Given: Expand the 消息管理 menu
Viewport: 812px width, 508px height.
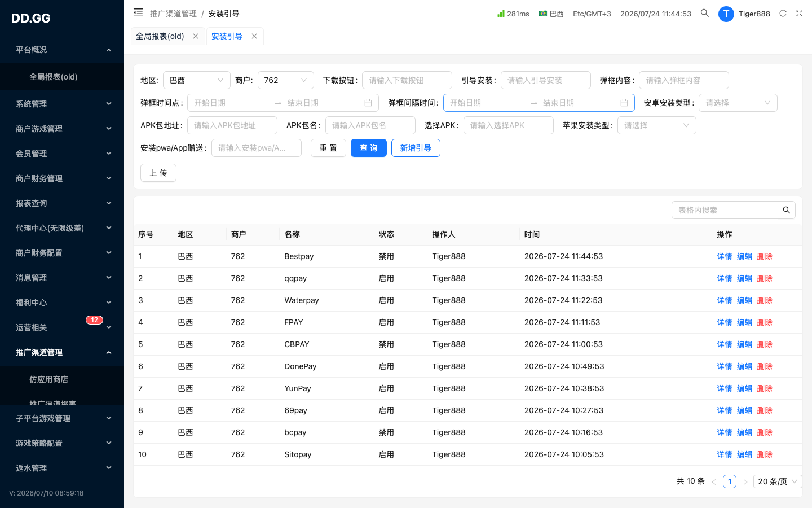Looking at the screenshot, I should coord(62,278).
